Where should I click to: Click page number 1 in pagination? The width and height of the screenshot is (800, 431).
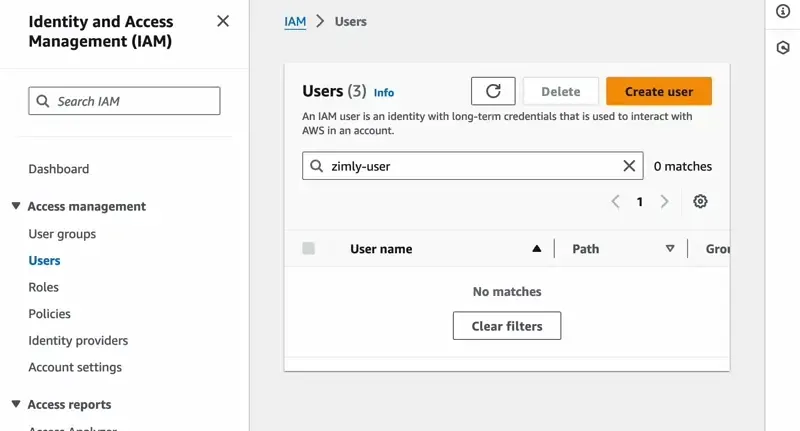click(639, 202)
